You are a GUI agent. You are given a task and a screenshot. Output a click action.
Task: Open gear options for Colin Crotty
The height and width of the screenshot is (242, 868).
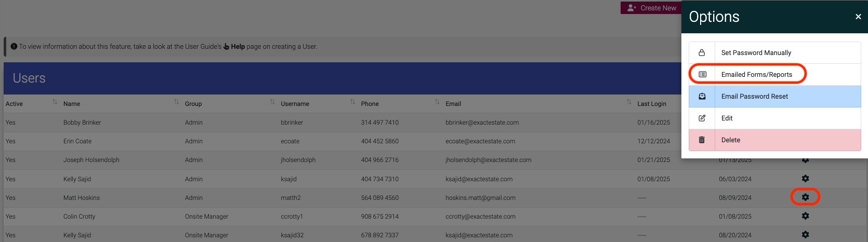(x=805, y=216)
